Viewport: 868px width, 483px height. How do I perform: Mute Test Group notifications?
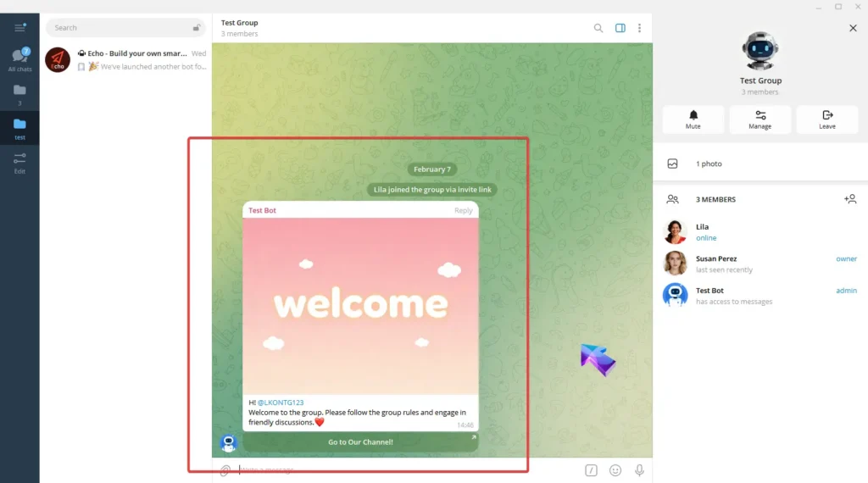click(693, 119)
